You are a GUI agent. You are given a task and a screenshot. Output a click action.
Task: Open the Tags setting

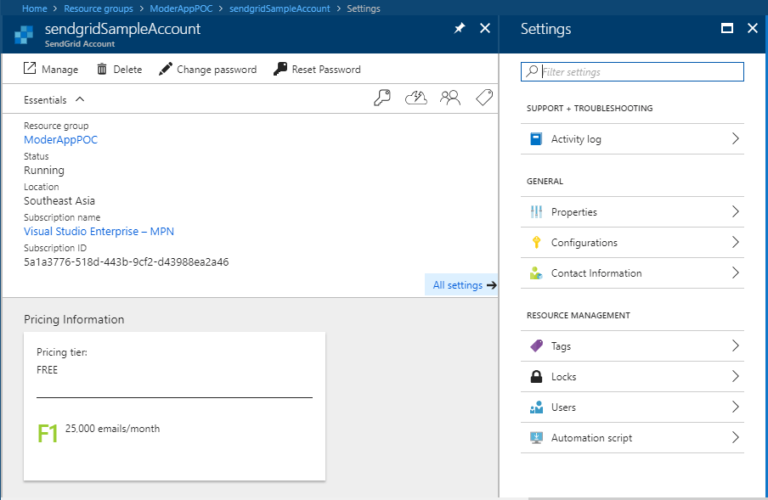[x=632, y=346]
